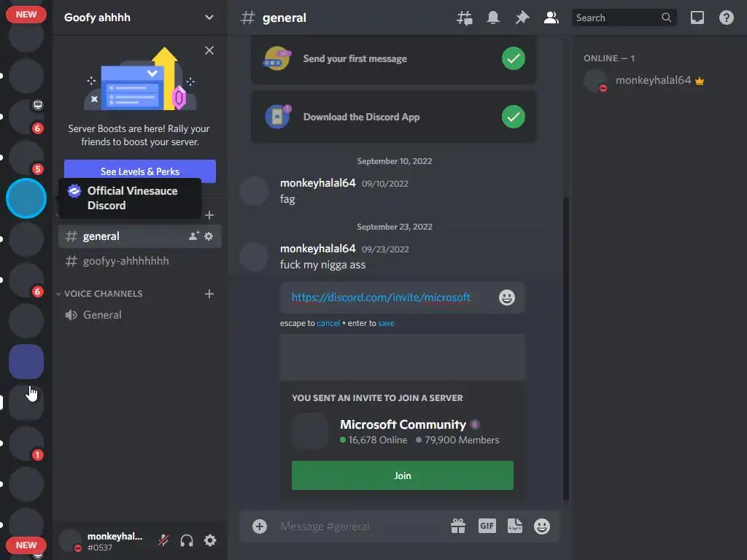Click the 16,678 Online count text
The width and height of the screenshot is (747, 560).
pos(377,440)
